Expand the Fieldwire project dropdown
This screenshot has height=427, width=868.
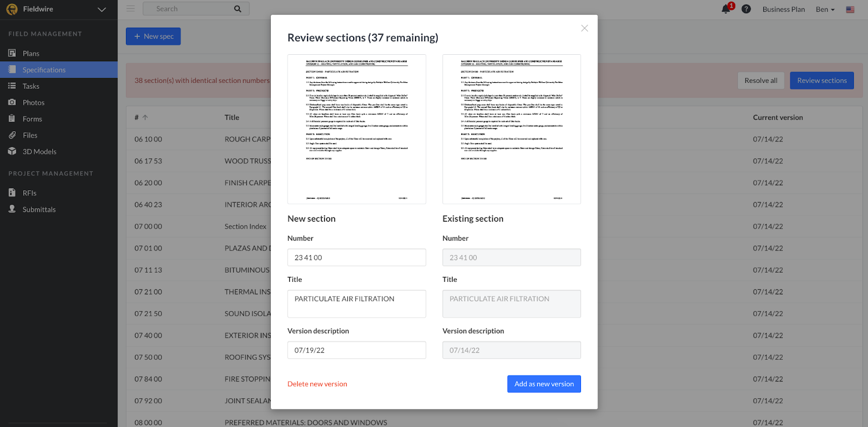101,9
